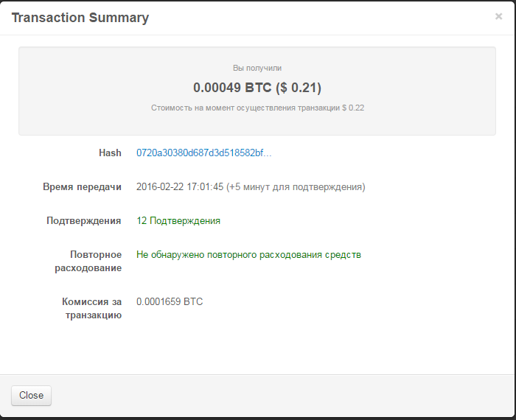Click 'Не обнаружено повторного расходования средств' text

point(249,255)
